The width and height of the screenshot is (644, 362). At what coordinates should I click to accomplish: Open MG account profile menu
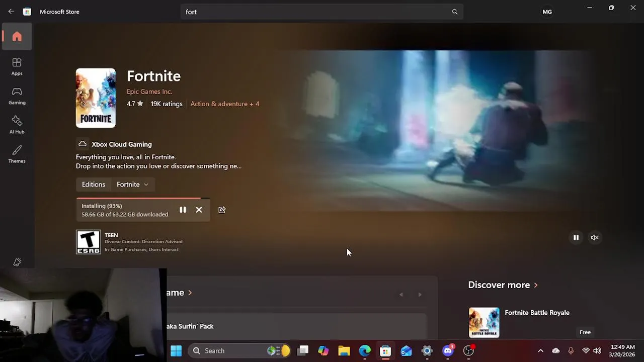pos(547,12)
